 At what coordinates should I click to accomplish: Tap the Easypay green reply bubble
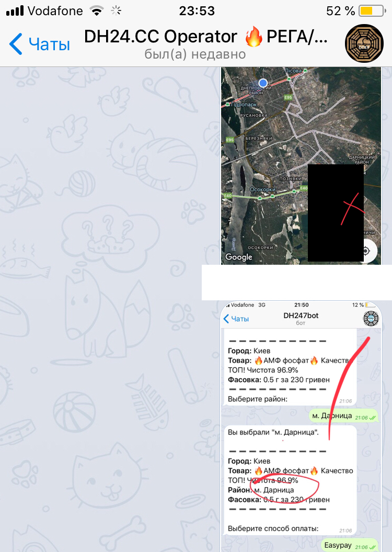click(x=350, y=545)
